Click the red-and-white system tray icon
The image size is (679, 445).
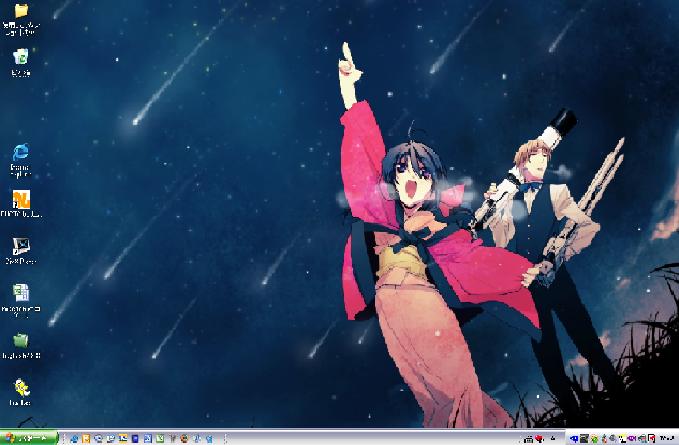[651, 439]
